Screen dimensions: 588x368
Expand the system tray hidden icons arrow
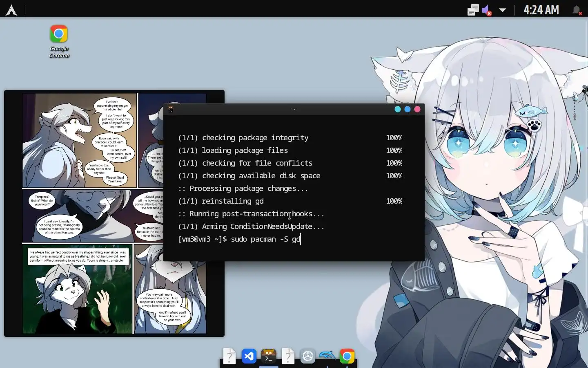(503, 10)
